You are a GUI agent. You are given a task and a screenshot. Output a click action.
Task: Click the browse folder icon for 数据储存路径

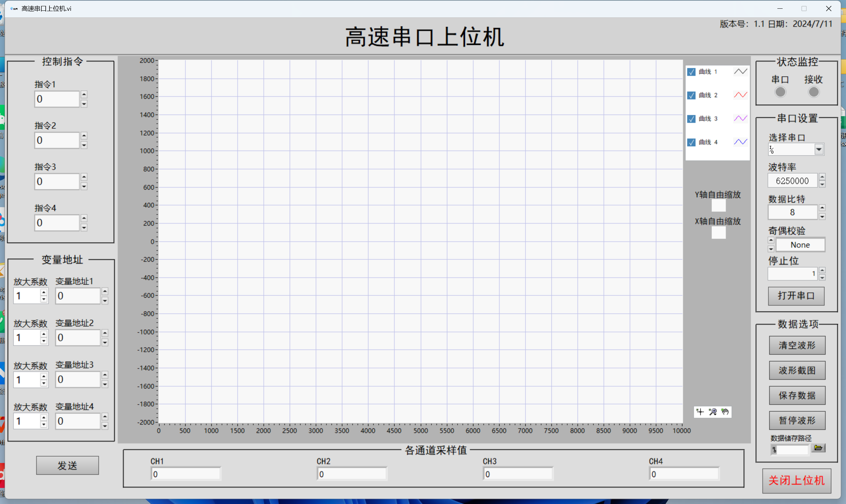click(x=818, y=448)
